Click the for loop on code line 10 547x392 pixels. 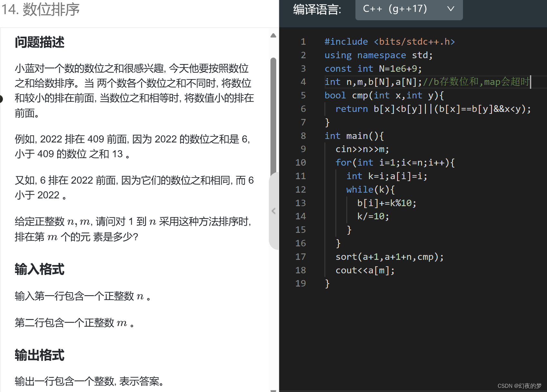pyautogui.click(x=395, y=163)
